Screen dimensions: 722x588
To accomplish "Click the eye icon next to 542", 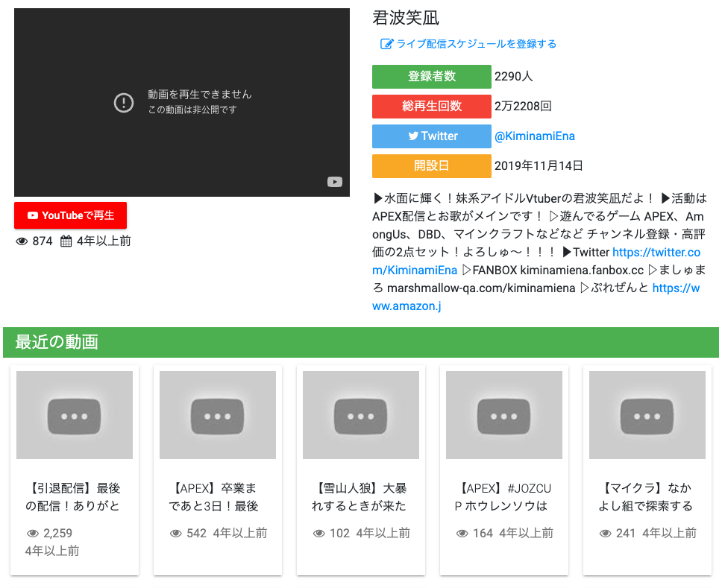I will click(176, 534).
